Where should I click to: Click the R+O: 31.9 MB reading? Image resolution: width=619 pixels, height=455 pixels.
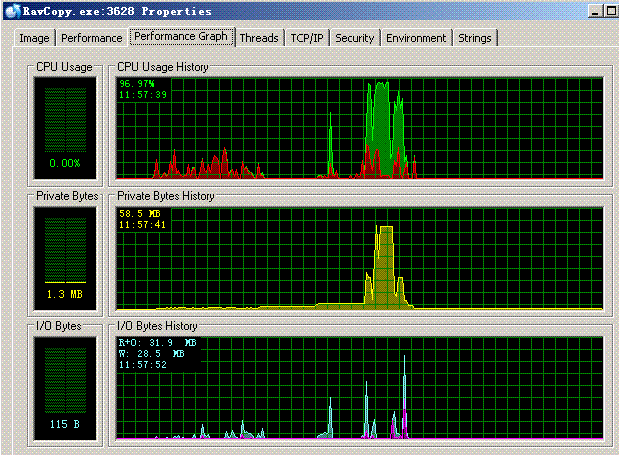158,343
